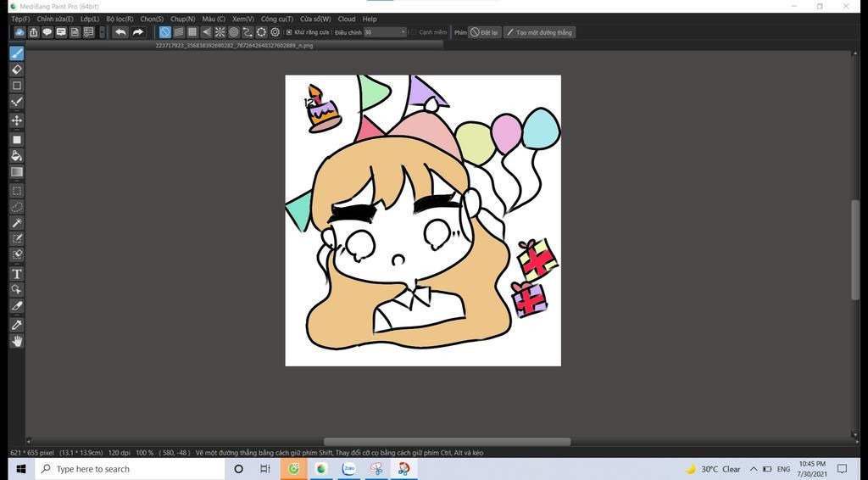Enable vanishing point snap
The width and height of the screenshot is (868, 480).
tap(206, 32)
